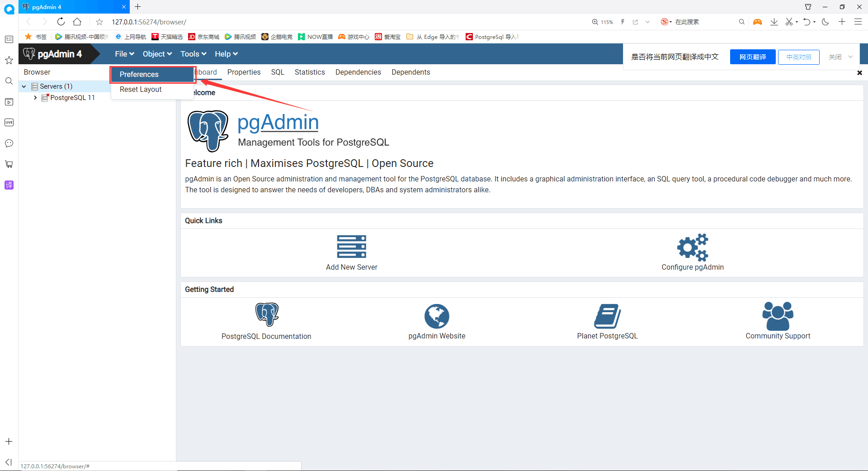
Task: Click the undo arrow in browser toolbar
Action: pyautogui.click(x=807, y=22)
